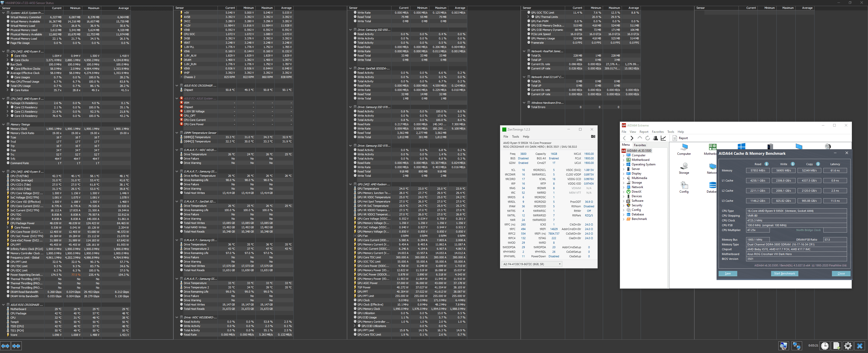Go back in AIDA64 toolbar
Screen dimensions: 868x353
pos(624,138)
